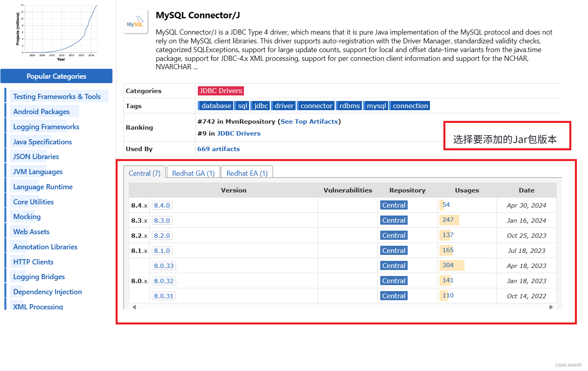
Task: Open Language Runtime category
Action: tap(43, 187)
